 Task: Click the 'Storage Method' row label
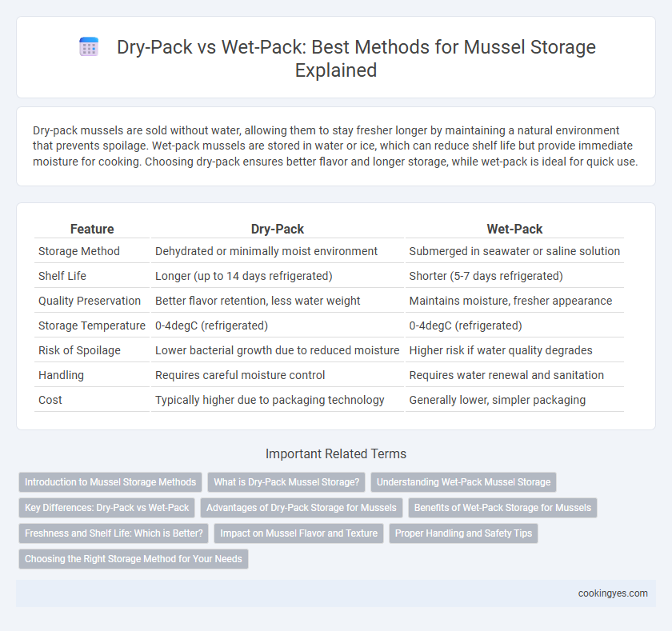[x=79, y=251]
